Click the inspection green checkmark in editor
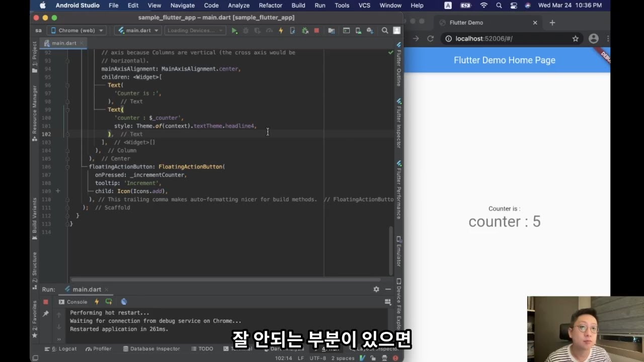Screen dimensions: 644x362 coord(391,52)
